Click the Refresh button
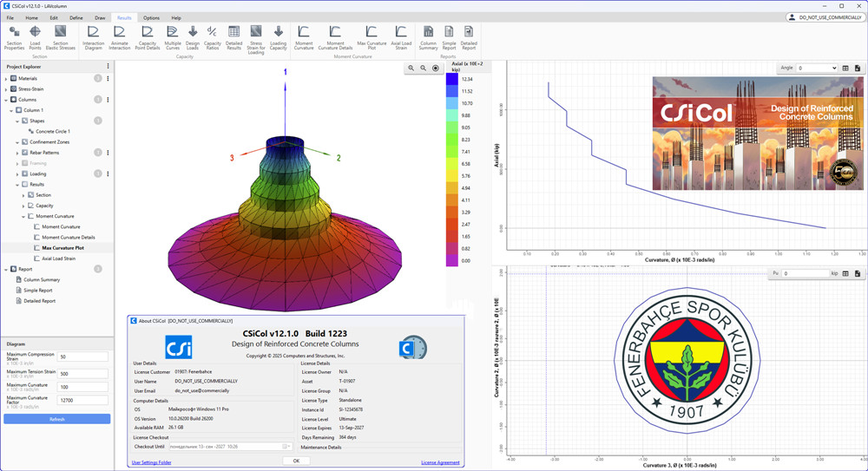 pos(57,419)
